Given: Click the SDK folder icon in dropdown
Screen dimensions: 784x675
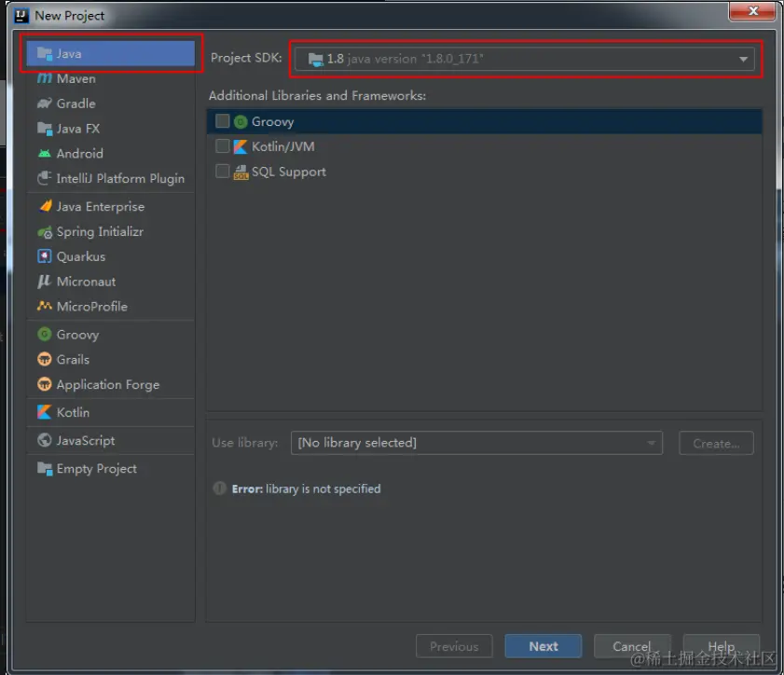Looking at the screenshot, I should coord(315,60).
